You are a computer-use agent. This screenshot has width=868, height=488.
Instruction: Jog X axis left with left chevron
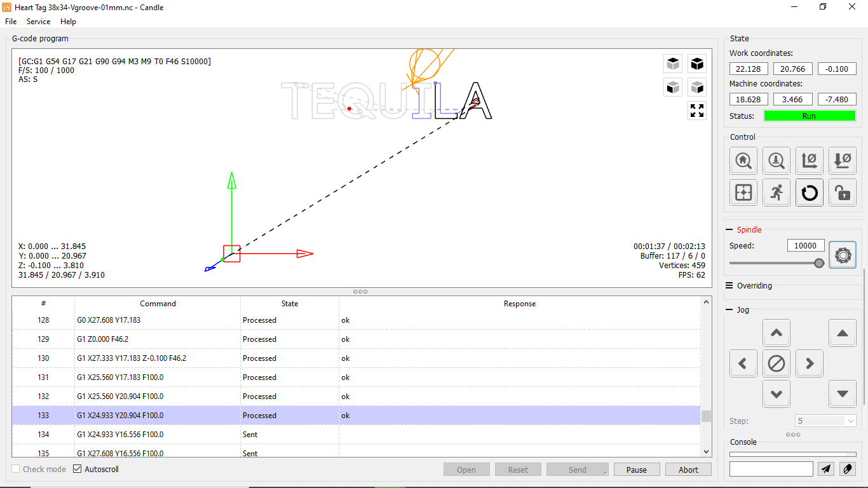coord(743,363)
